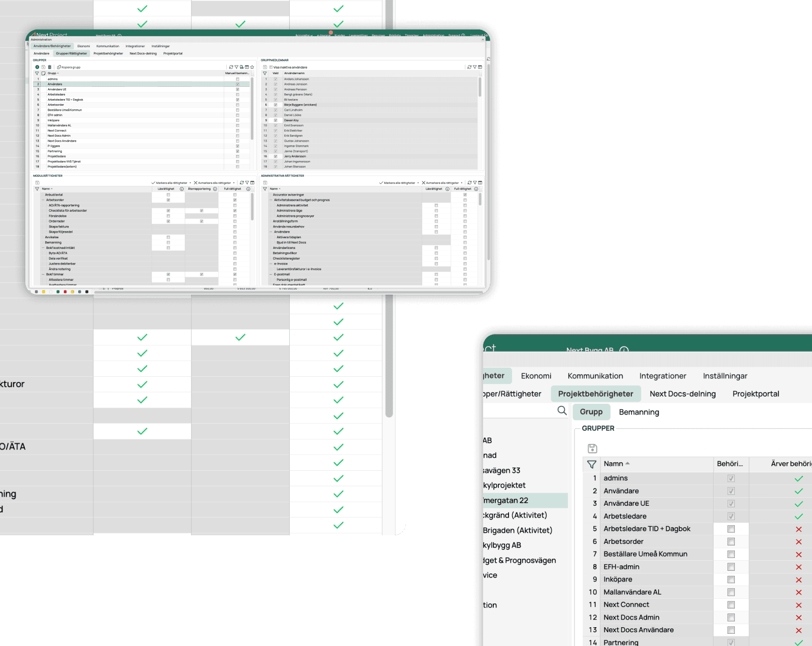Collapse the Användare node in Administrativa rättigheter
This screenshot has width=812, height=646.
[271, 232]
